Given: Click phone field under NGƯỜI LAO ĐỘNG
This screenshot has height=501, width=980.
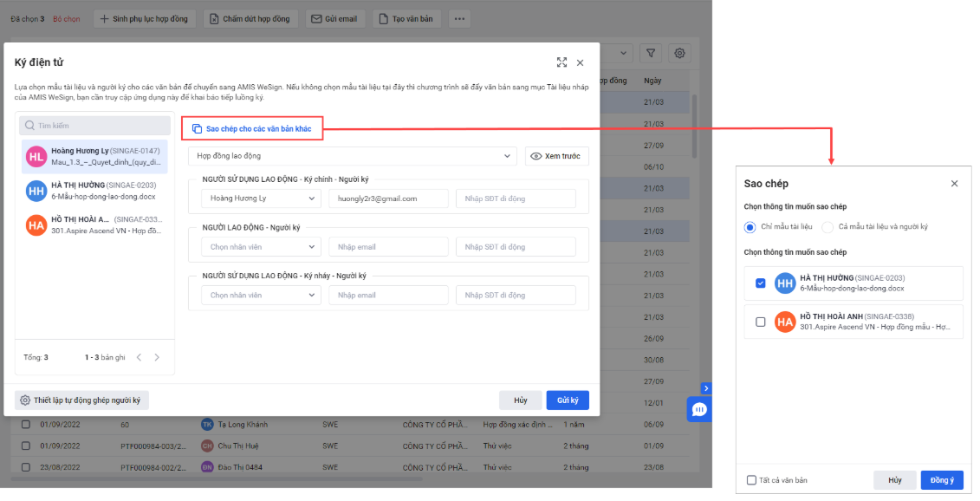Looking at the screenshot, I should point(516,246).
